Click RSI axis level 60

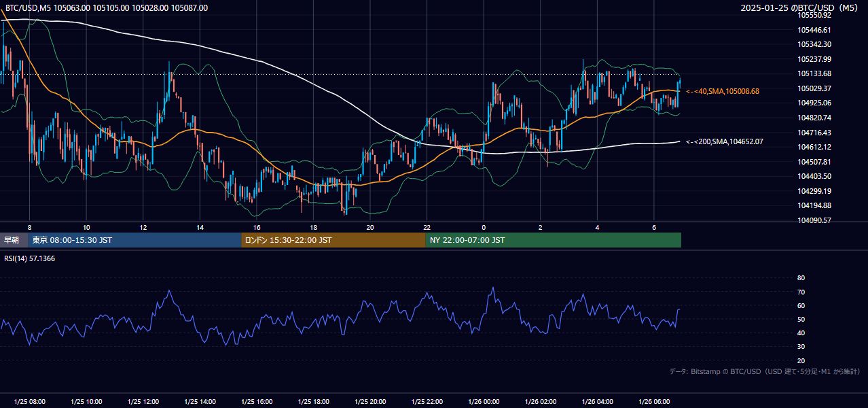[x=801, y=305]
